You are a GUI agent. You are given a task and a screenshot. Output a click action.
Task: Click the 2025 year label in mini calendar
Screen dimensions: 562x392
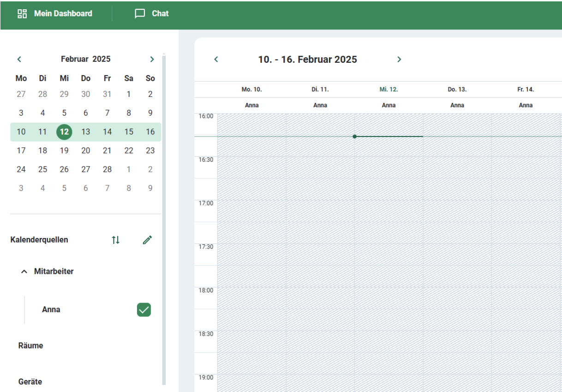(x=102, y=59)
